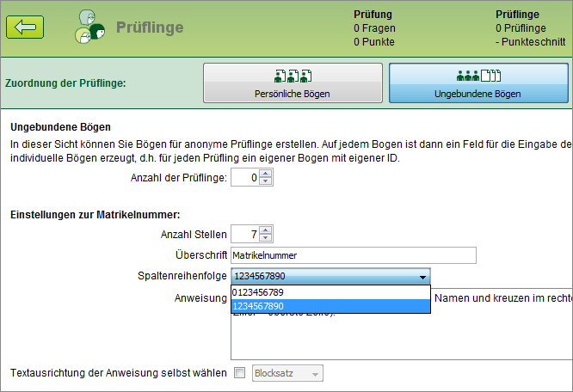Decrease Anzahl Stellen using down arrow

265,238
